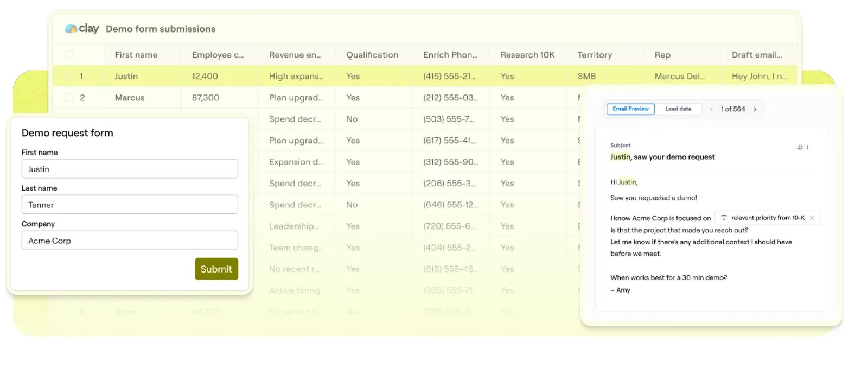This screenshot has width=868, height=373.
Task: Go to the previous email preview
Action: [711, 109]
